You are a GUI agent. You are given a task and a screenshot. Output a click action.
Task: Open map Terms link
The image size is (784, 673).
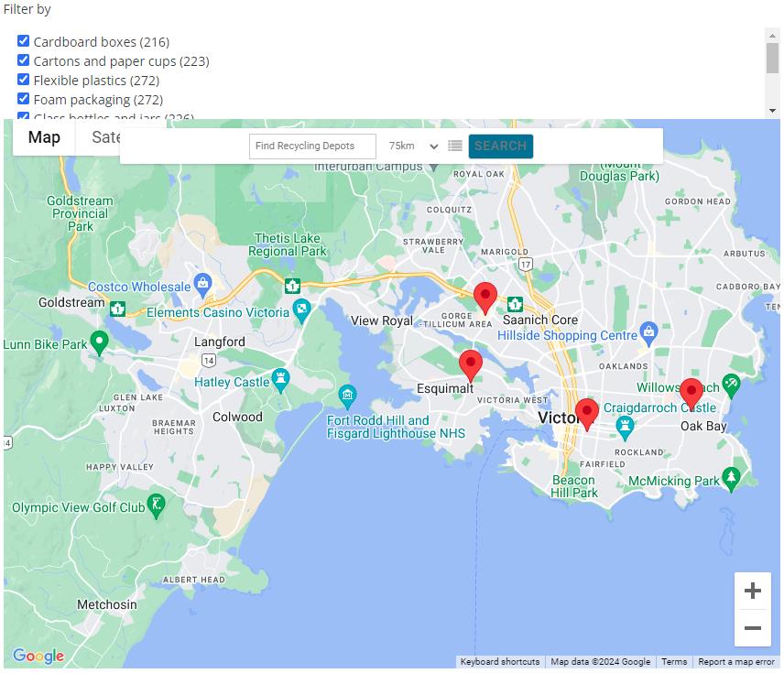tap(674, 661)
